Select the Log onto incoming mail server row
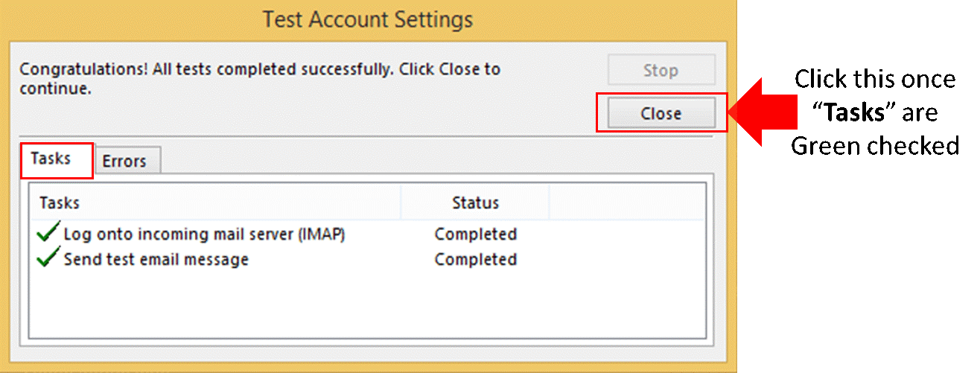Screen dimensions: 980x373 click(368, 234)
